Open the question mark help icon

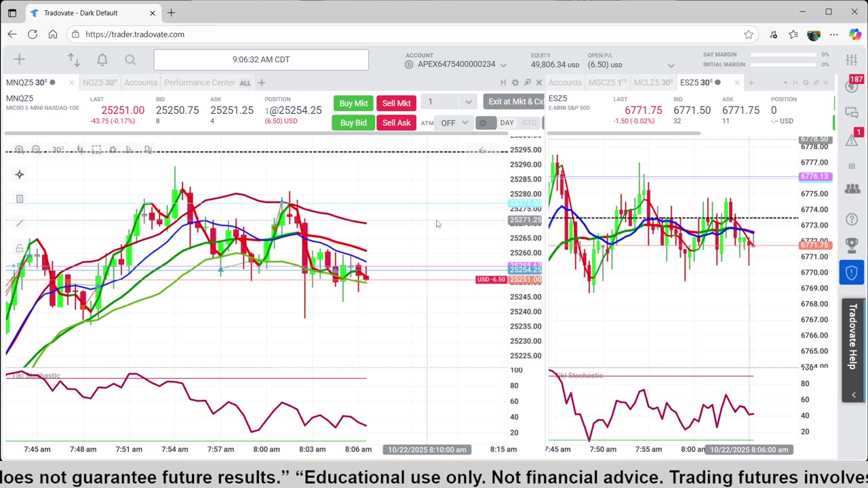(852, 219)
